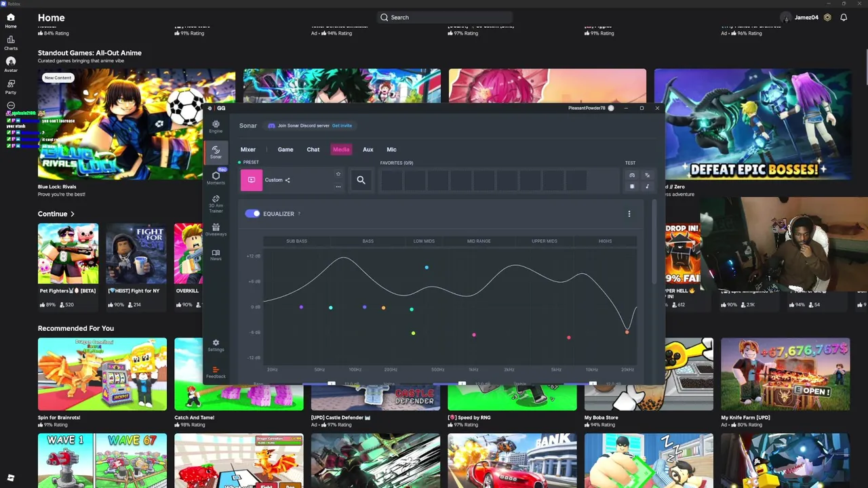This screenshot has width=868, height=488.
Task: Switch to the Mixer tab
Action: [x=248, y=150]
